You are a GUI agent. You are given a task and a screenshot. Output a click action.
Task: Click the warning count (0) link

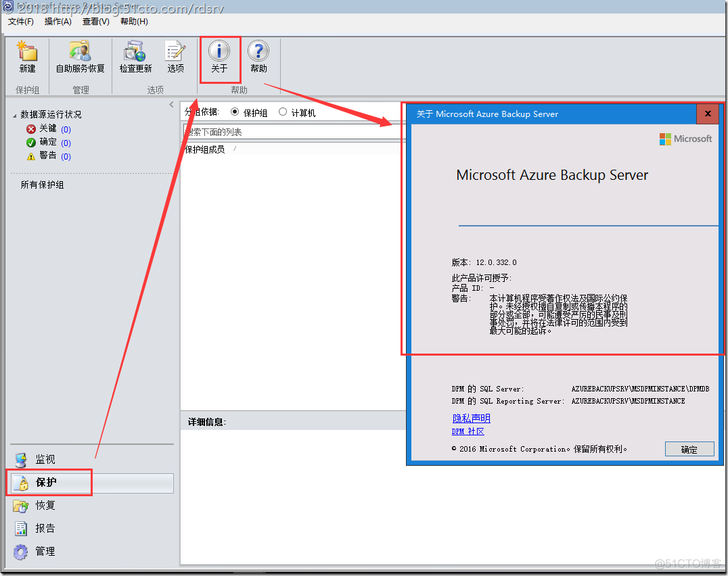(66, 157)
